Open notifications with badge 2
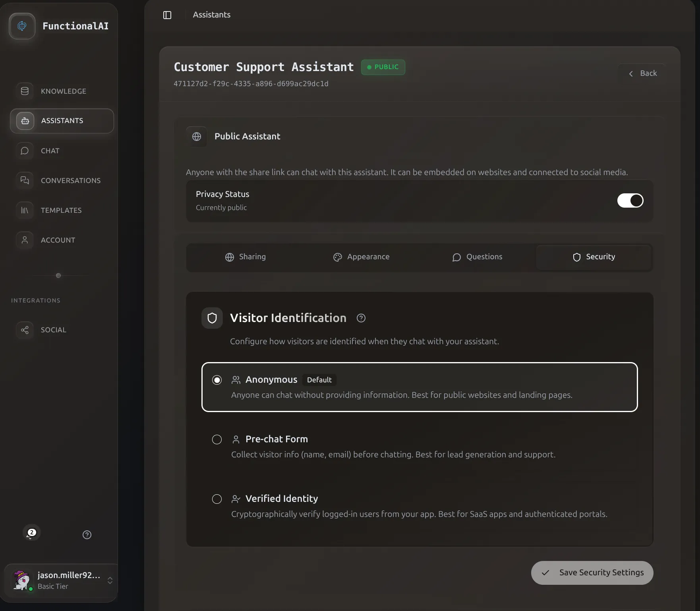The image size is (700, 611). pyautogui.click(x=31, y=534)
